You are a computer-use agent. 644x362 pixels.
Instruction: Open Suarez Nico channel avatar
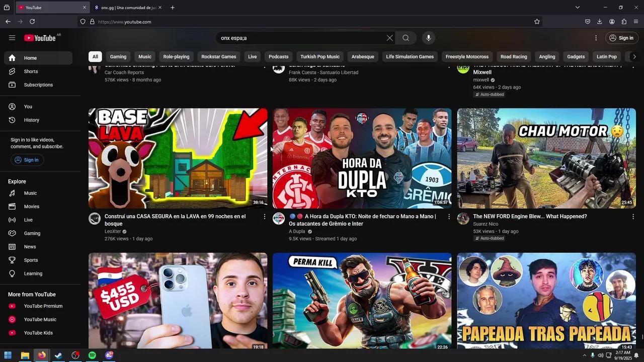coord(463,218)
